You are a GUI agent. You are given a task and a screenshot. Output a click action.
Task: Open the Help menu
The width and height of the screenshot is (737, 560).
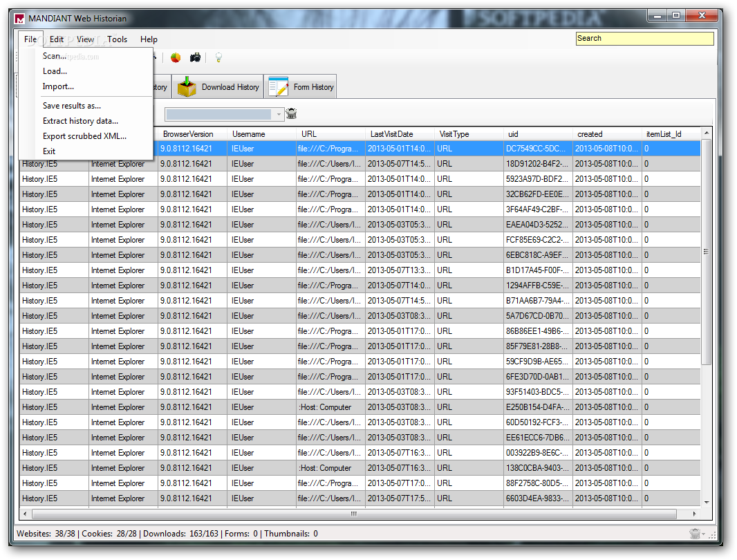point(149,39)
